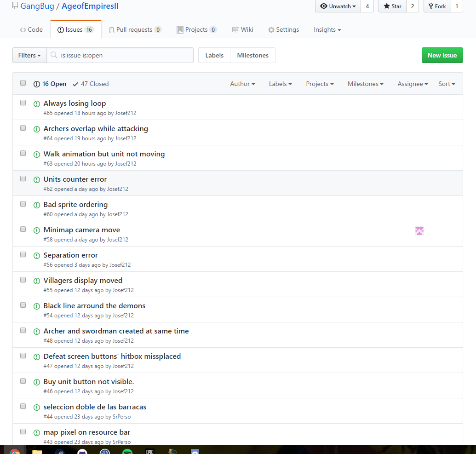Click the is:issue is:open search field
Screen dimensions: 476x454
[x=120, y=55]
